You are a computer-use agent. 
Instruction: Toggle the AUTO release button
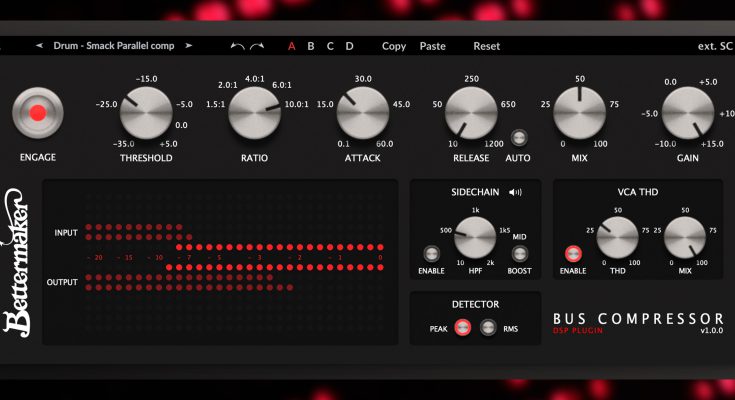519,138
